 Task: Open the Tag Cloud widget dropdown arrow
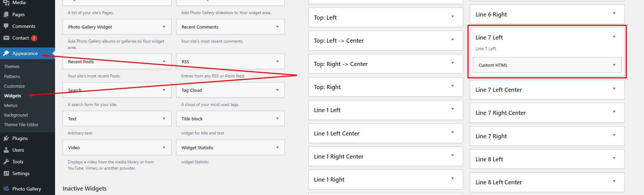pos(277,90)
